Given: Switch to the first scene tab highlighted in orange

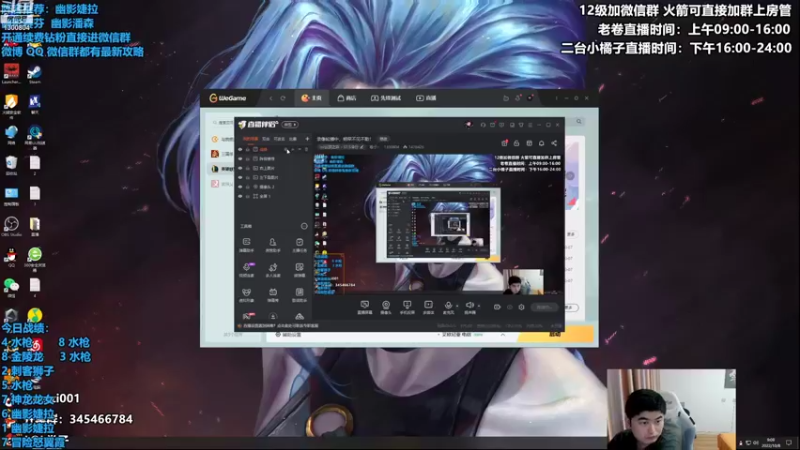Looking at the screenshot, I should [250, 139].
